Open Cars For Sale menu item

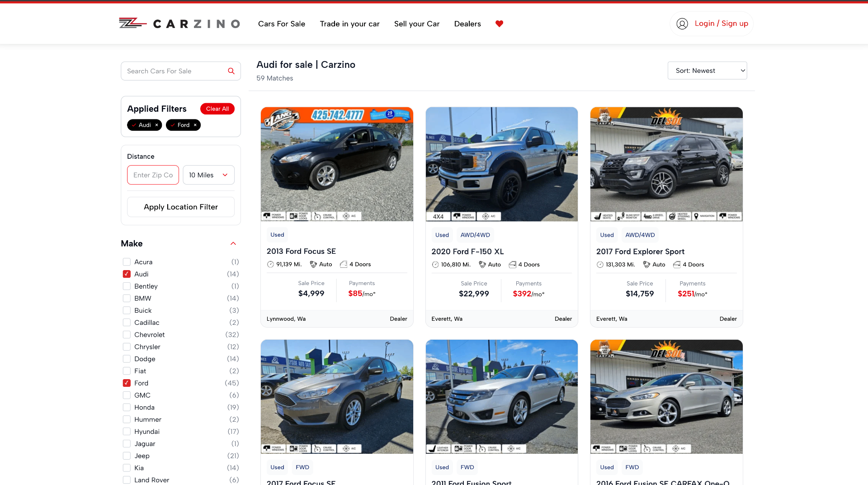(x=281, y=24)
